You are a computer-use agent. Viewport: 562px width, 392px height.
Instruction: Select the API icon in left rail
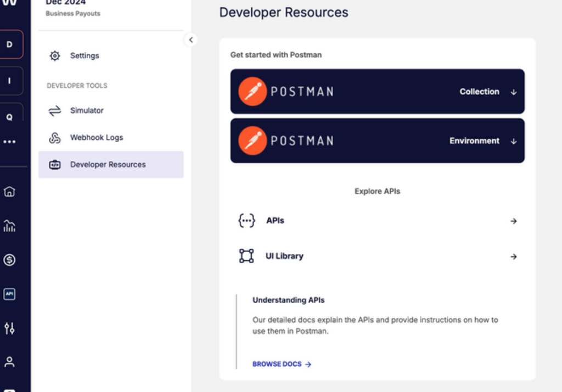click(x=9, y=294)
